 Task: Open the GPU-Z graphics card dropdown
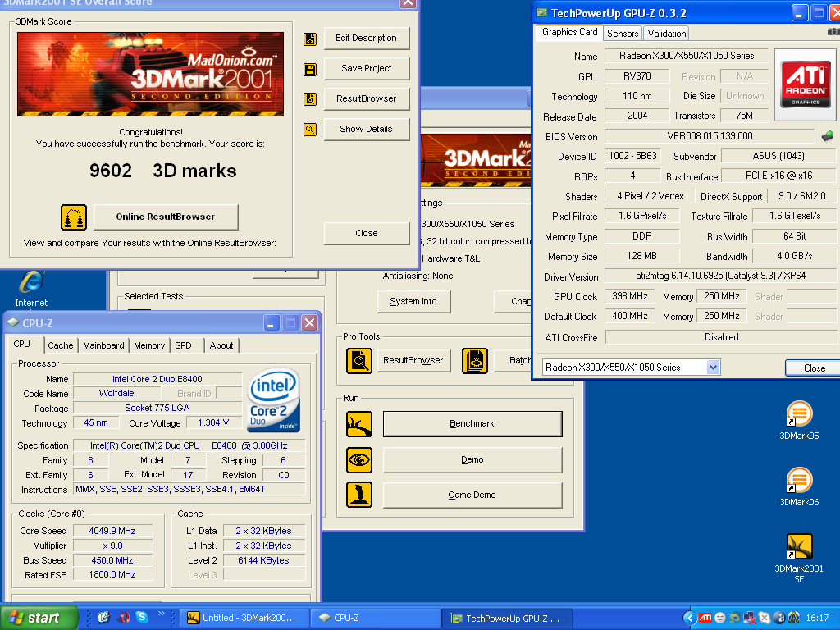tap(713, 367)
